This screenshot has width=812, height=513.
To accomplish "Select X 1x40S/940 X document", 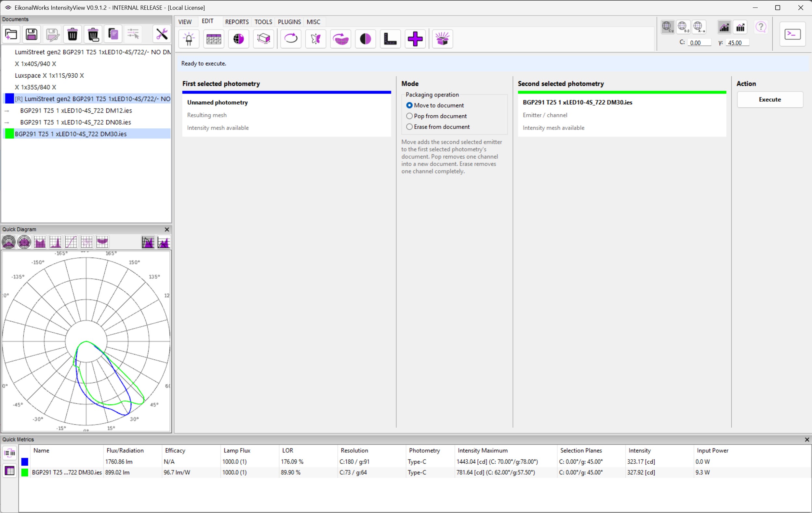I will tap(86, 64).
